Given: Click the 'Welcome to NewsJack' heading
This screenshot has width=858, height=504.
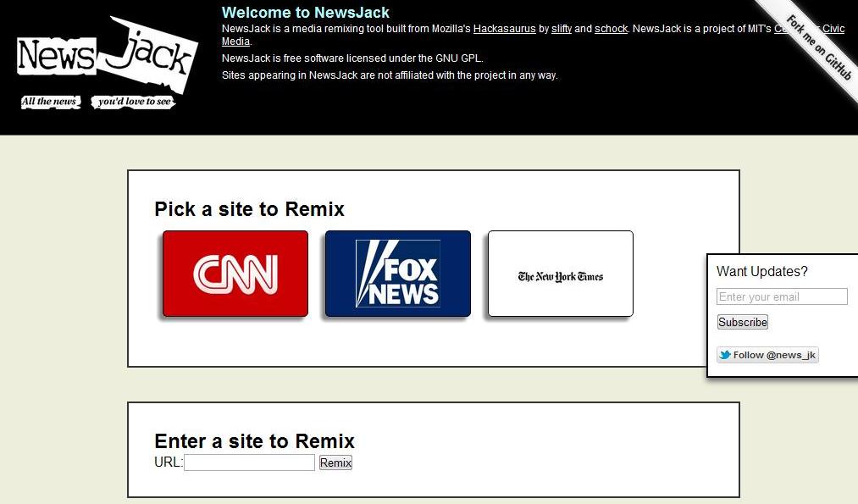Looking at the screenshot, I should [306, 13].
